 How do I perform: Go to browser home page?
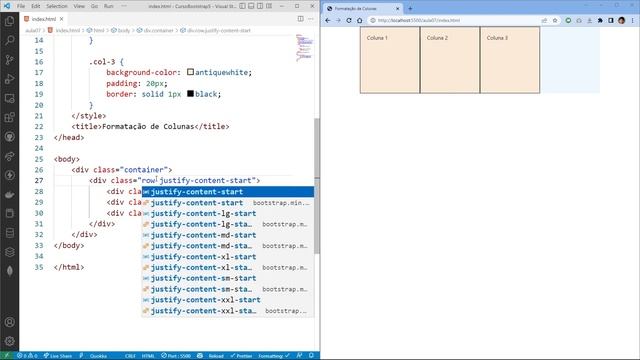click(360, 20)
